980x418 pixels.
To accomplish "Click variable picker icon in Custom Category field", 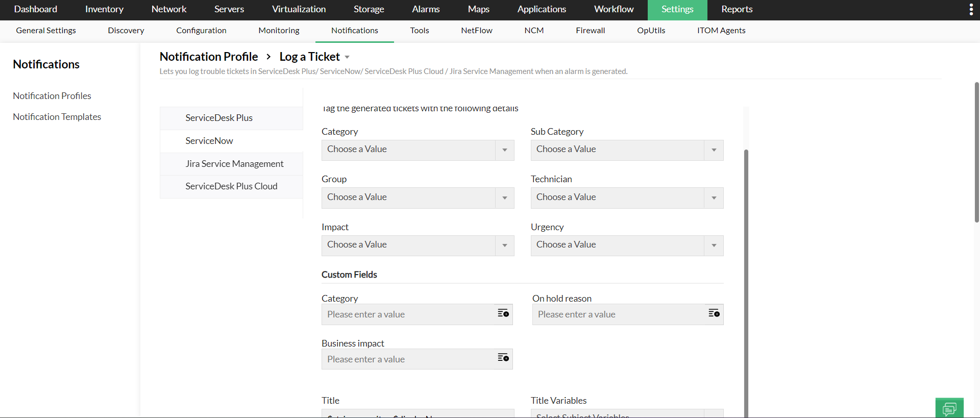I will click(503, 313).
